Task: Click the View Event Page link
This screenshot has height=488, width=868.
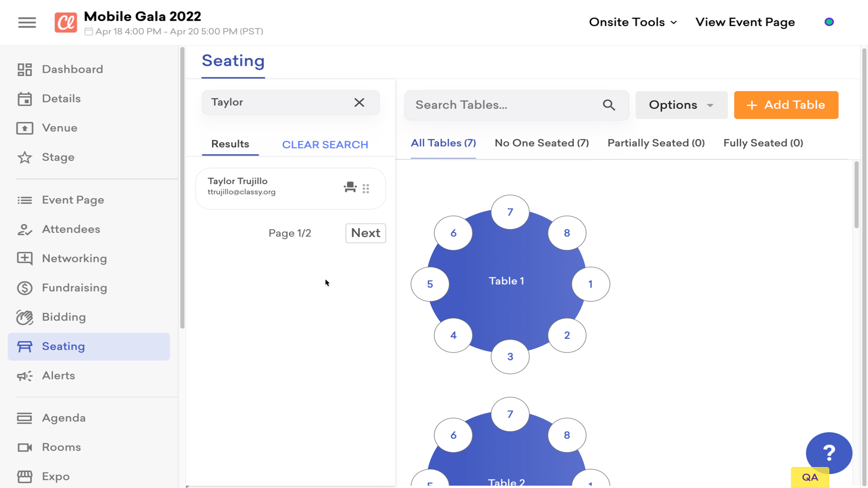Action: point(745,21)
